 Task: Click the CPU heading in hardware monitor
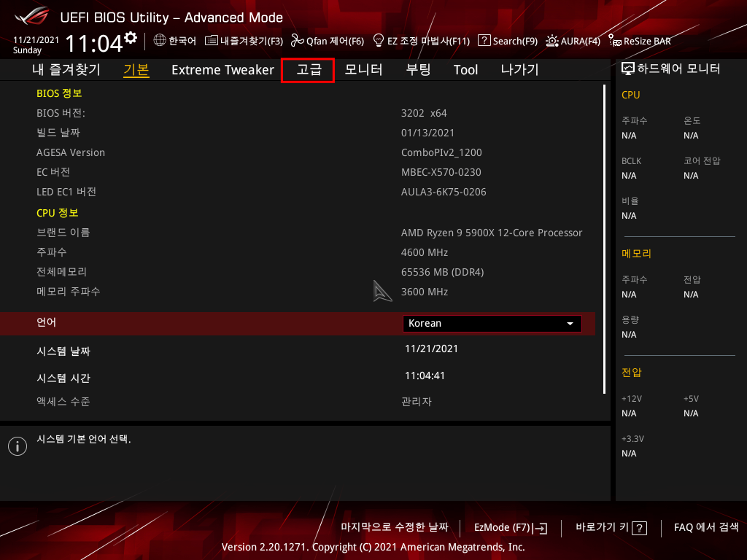(x=631, y=95)
